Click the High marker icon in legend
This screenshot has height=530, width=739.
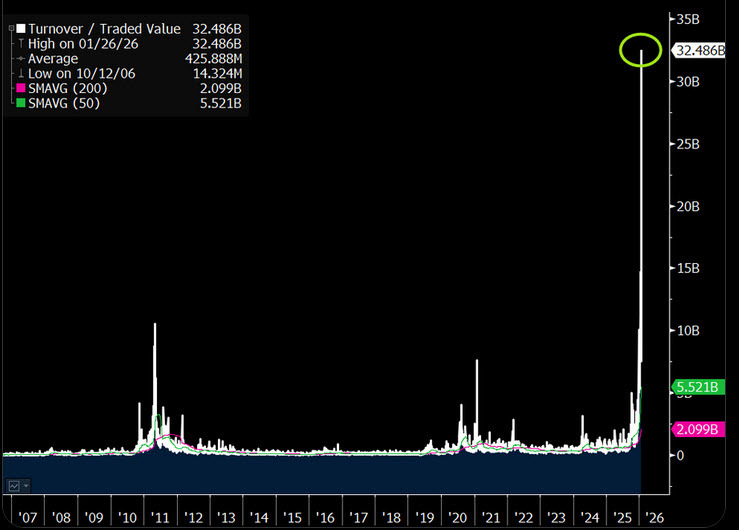click(x=20, y=45)
